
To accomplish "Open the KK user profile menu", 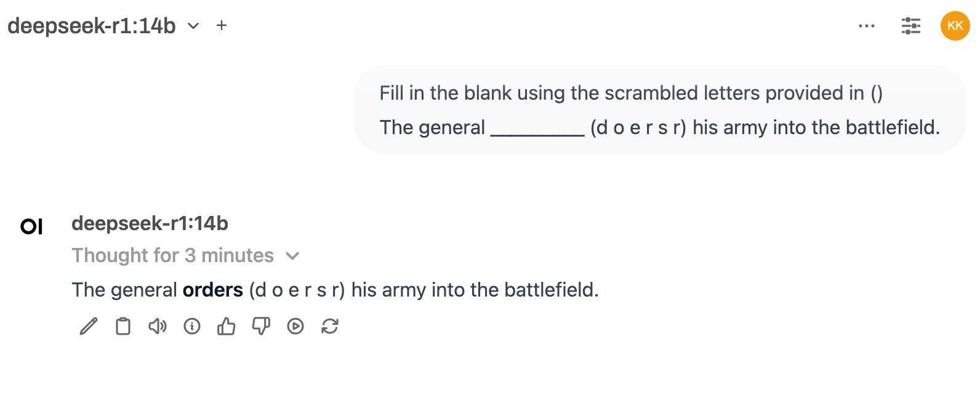I will [955, 26].
